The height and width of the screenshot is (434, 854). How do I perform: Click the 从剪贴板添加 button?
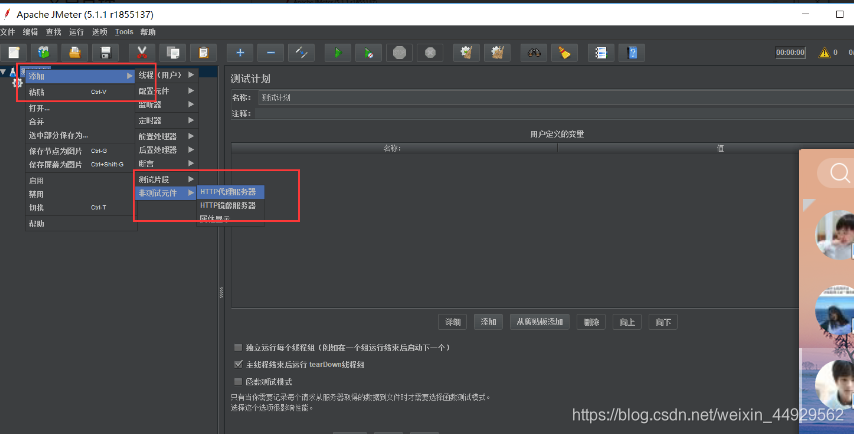click(540, 322)
